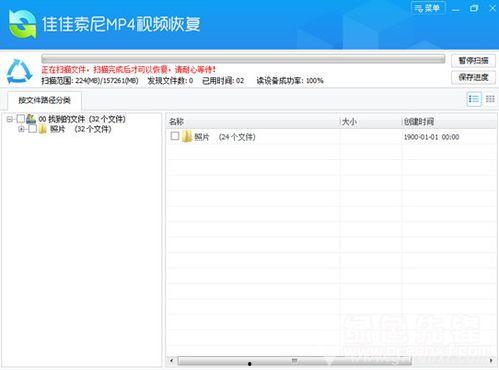The width and height of the screenshot is (499, 370).
Task: Click the horizontal scrollbar thumb
Action: 295,361
